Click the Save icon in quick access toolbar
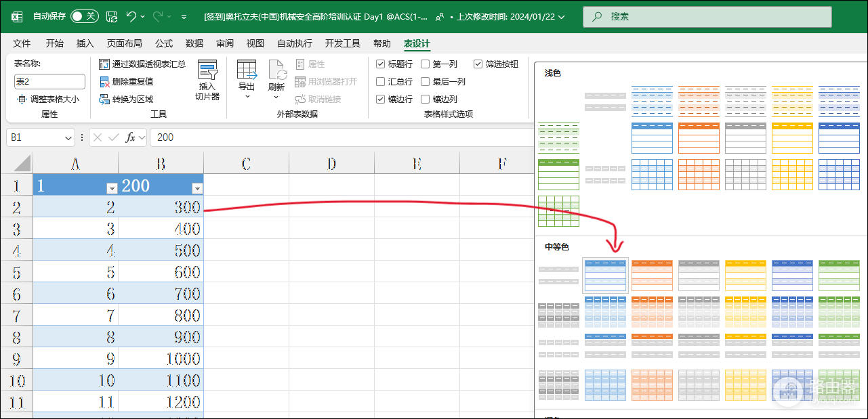This screenshot has height=419, width=868. [x=112, y=16]
